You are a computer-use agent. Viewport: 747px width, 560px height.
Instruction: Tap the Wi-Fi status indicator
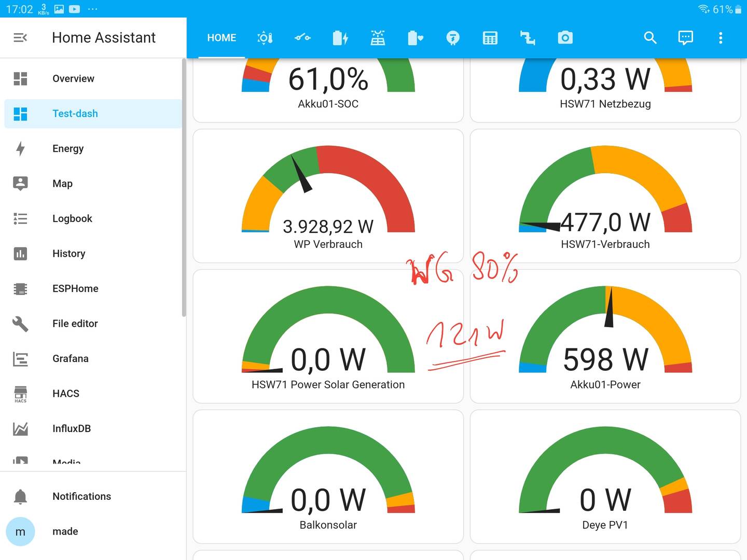click(703, 9)
